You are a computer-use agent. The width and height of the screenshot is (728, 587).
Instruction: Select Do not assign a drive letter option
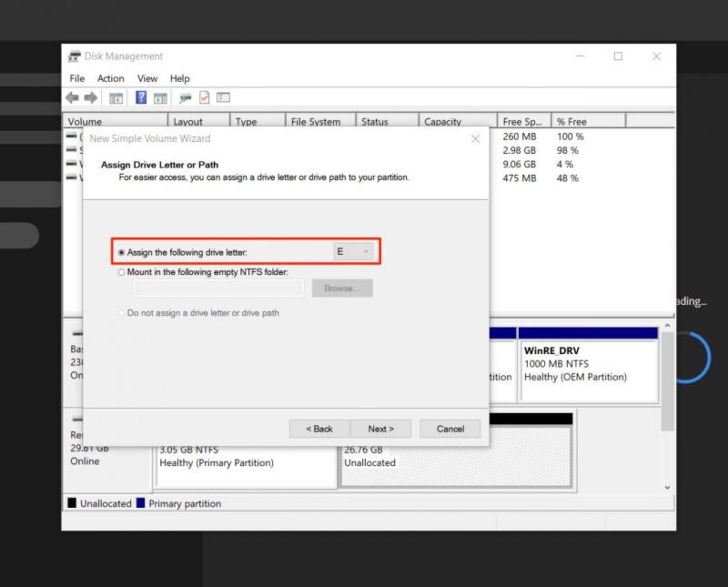point(121,313)
